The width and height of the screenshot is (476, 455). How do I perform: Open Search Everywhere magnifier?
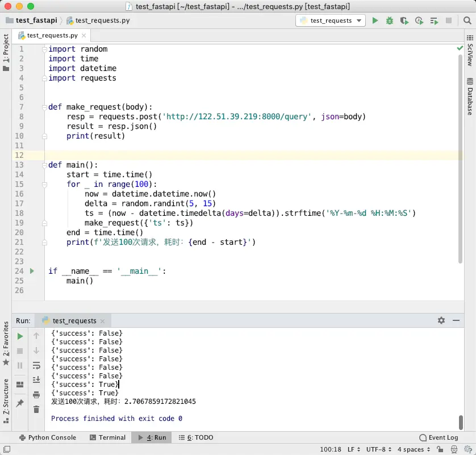click(x=467, y=20)
